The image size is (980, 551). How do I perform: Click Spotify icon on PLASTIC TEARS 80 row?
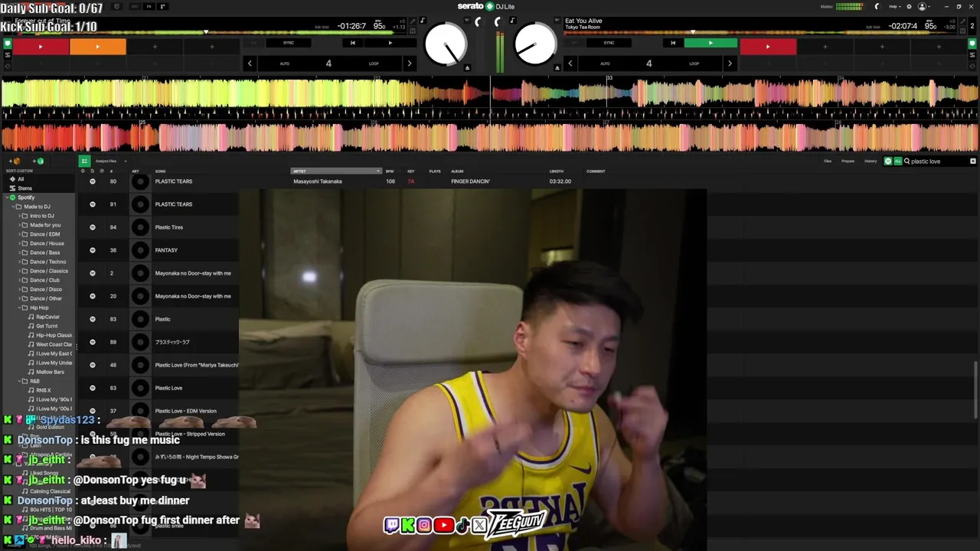[93, 181]
